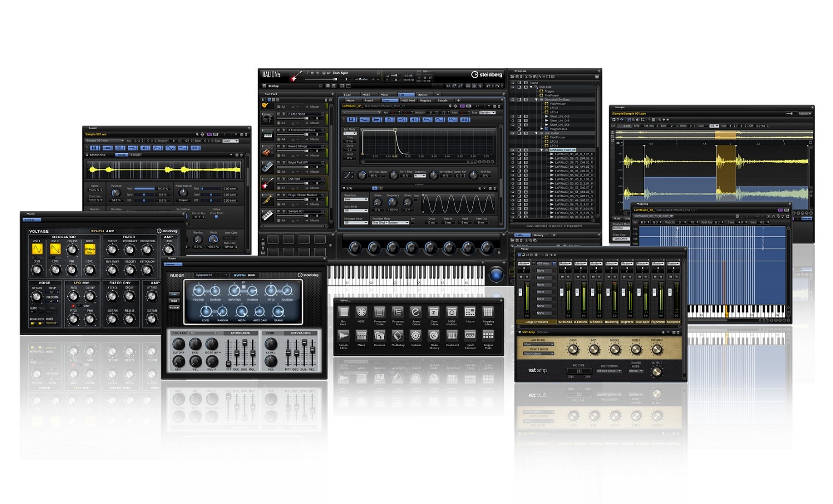Toggle visibility eye for the Name row
Image resolution: width=833 pixels, height=504 pixels.
pos(513,83)
